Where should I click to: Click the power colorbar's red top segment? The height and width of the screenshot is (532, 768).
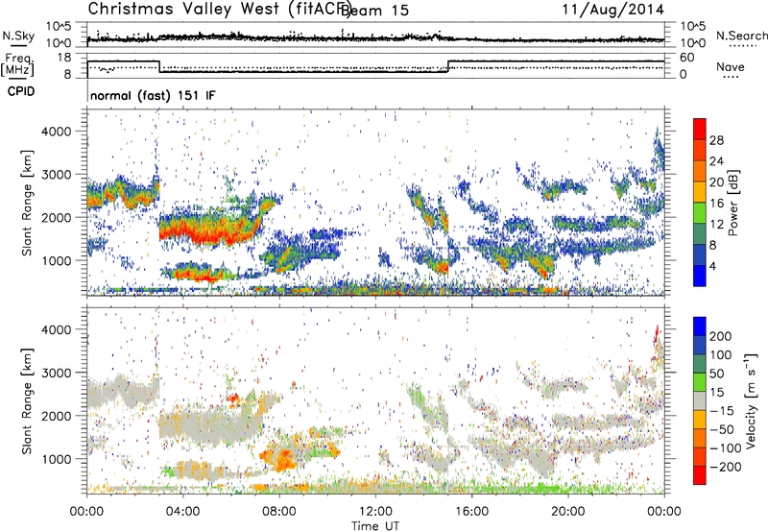(700, 129)
